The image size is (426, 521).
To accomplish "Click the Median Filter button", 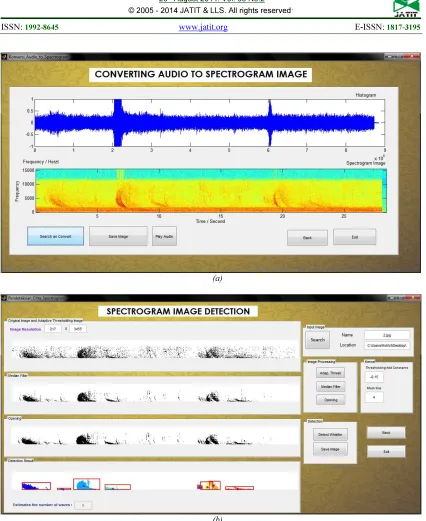I will 330,387.
